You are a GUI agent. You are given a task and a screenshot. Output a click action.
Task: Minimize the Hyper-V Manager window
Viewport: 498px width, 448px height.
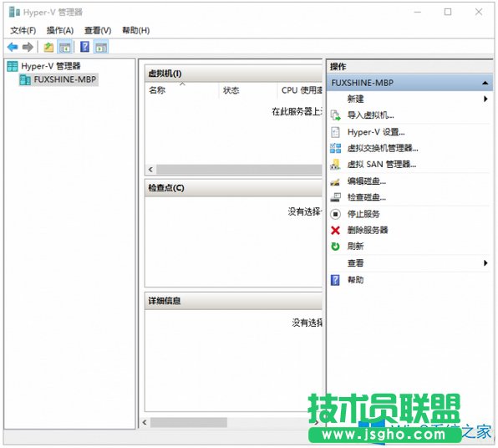(x=418, y=12)
